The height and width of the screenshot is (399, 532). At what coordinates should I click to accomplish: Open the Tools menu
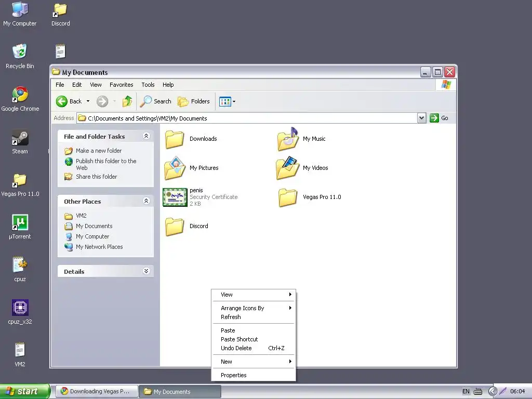(x=148, y=85)
